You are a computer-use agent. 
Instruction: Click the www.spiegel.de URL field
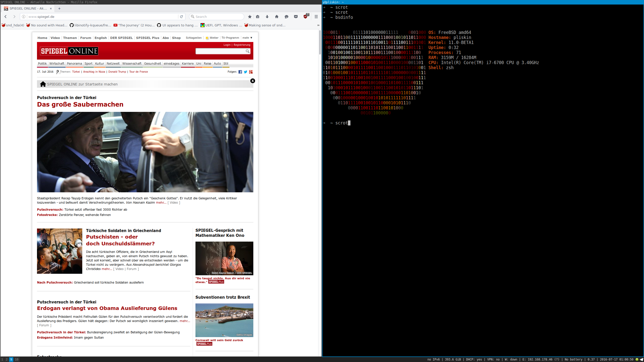(x=103, y=17)
